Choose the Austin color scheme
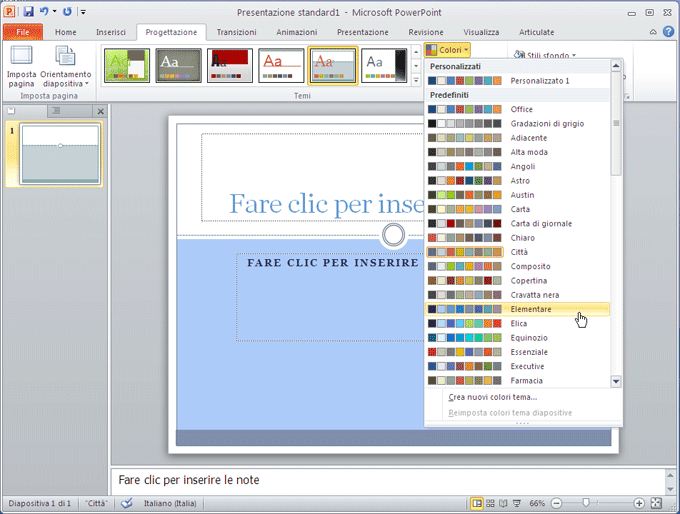This screenshot has width=680, height=514. pyautogui.click(x=517, y=195)
